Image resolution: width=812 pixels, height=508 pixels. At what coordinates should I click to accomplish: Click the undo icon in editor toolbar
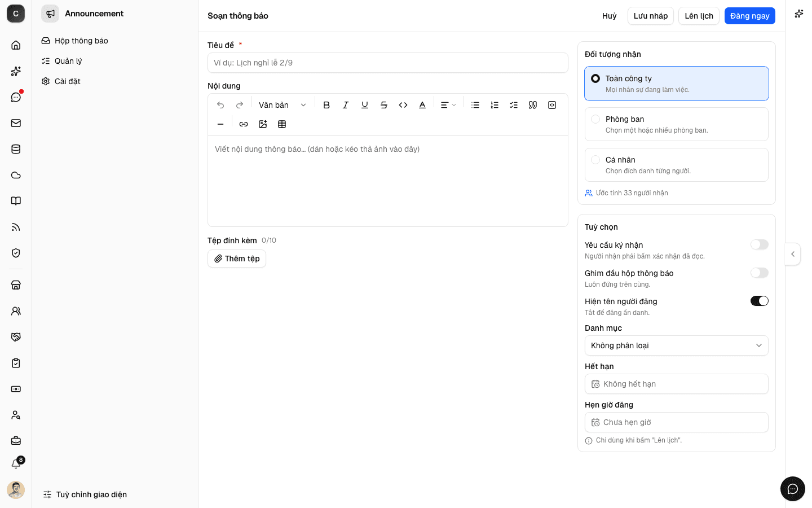[x=220, y=105]
